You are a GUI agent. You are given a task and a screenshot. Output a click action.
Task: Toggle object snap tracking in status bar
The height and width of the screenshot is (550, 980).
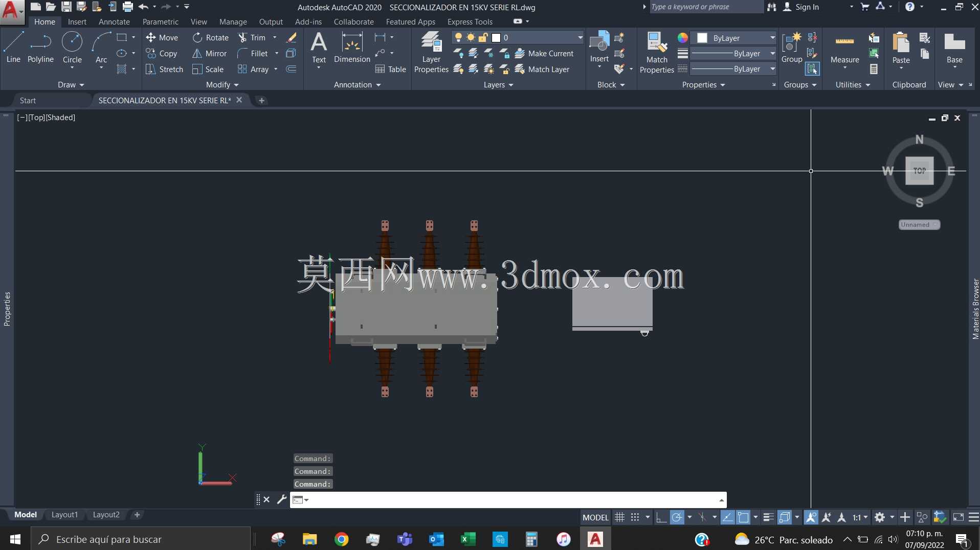(727, 517)
